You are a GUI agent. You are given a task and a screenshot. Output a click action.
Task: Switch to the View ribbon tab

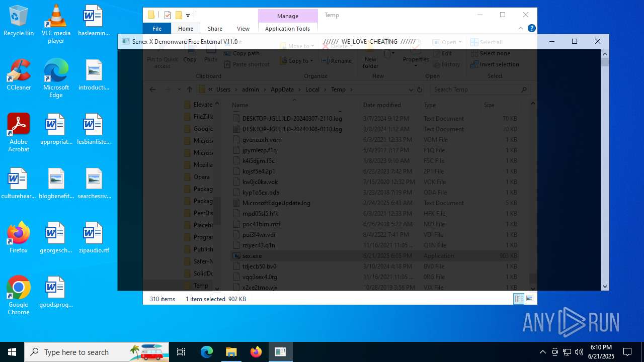click(243, 29)
